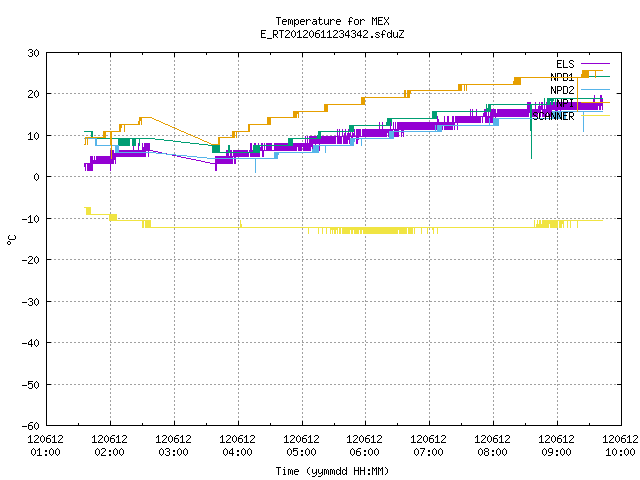Click the SCANNER legend label
Screen dimensions: 640x480
point(553,116)
